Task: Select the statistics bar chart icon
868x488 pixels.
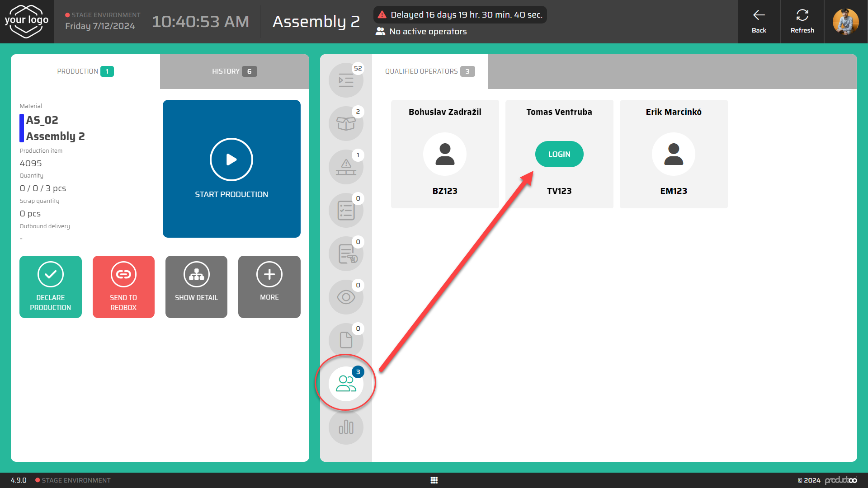Action: point(346,427)
